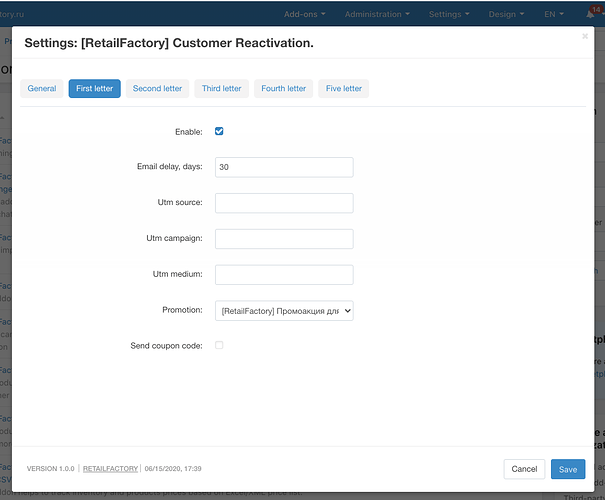Click the Enable: label
This screenshot has width=605, height=500.
189,132
